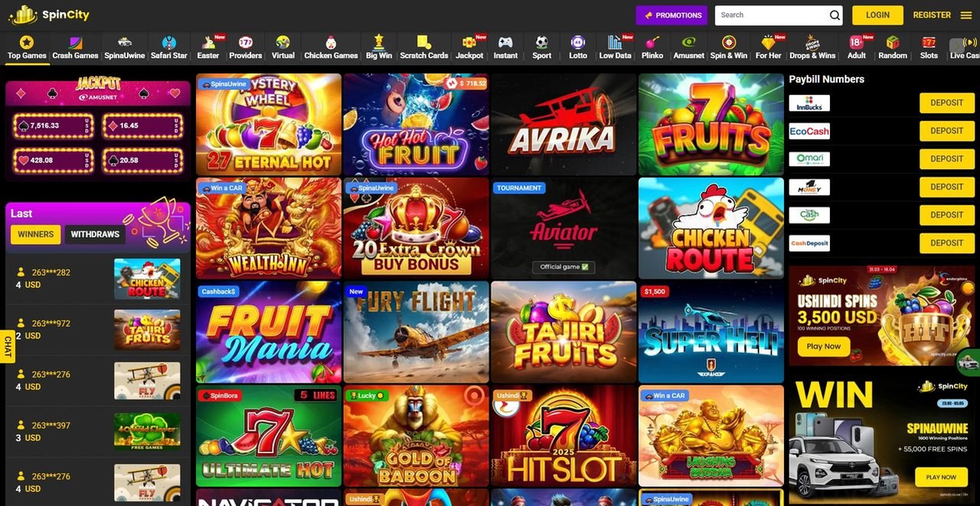Image resolution: width=980 pixels, height=506 pixels.
Task: Open the Gold of Baboon game
Action: click(x=416, y=436)
